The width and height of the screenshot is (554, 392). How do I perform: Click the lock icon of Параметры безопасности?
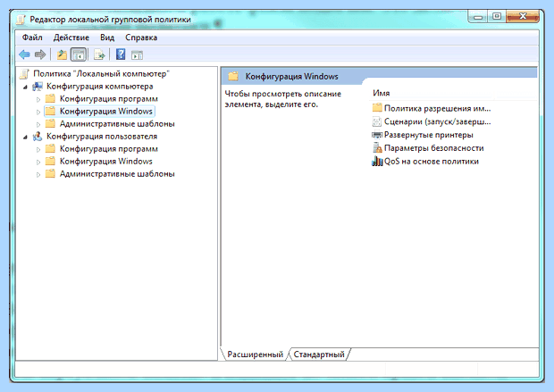coord(377,148)
